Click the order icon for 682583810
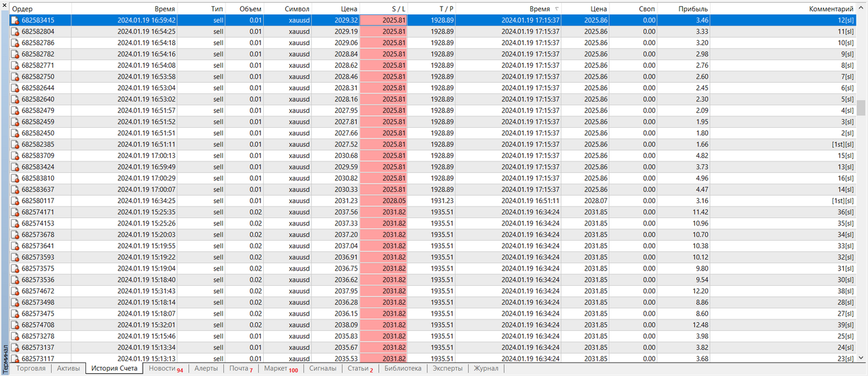 pos(15,178)
